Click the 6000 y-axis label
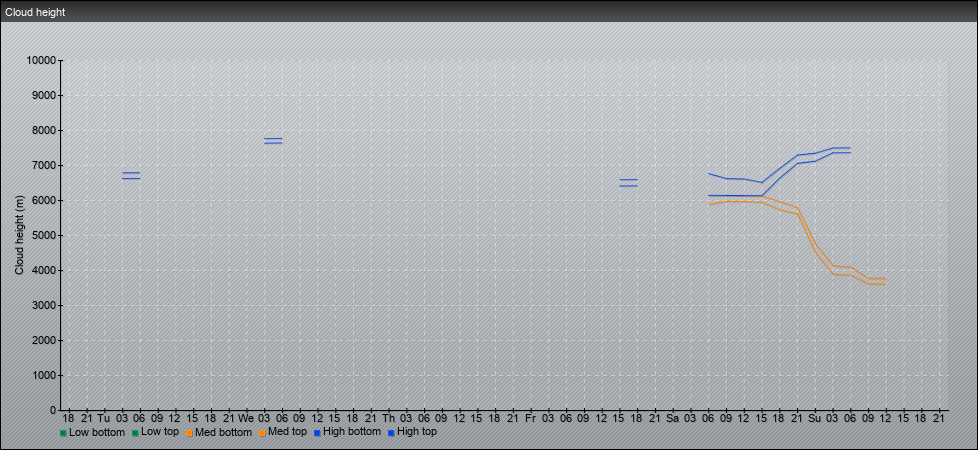 [x=44, y=200]
